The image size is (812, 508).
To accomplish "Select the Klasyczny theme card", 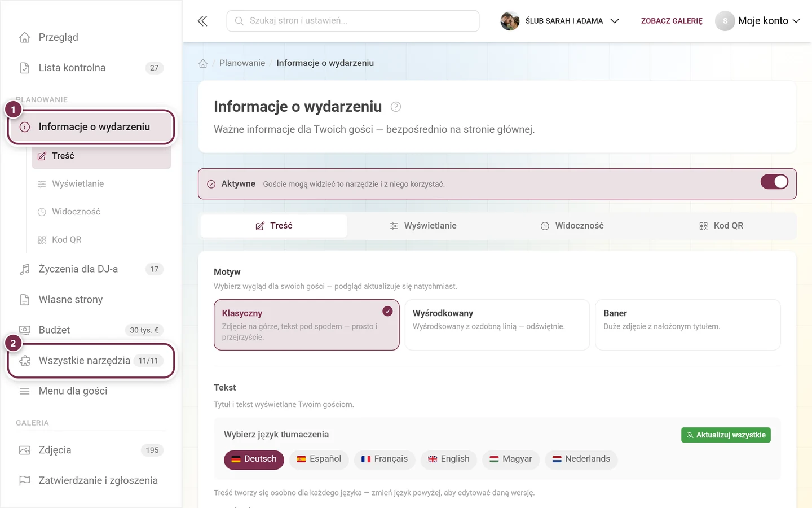I will (x=307, y=325).
